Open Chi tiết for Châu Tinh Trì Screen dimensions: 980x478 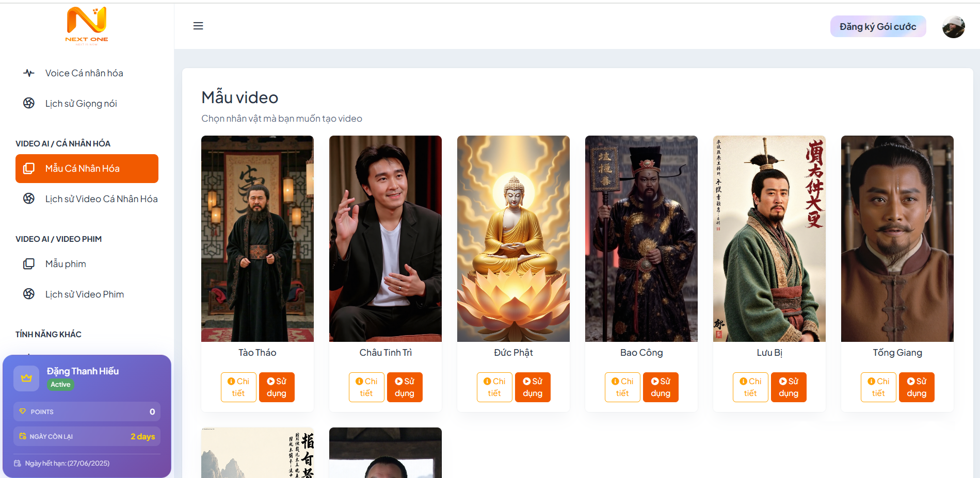366,387
